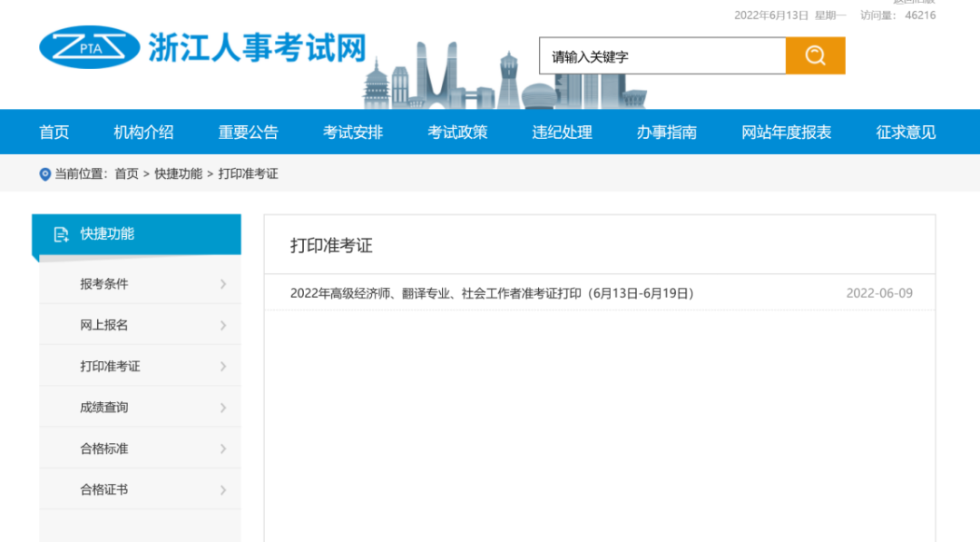Click the 首页 link in breadcrumb
980x542 pixels.
pos(126,174)
